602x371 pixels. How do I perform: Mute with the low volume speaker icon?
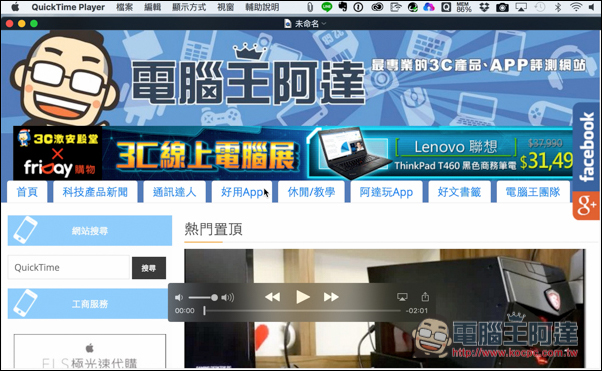point(179,298)
